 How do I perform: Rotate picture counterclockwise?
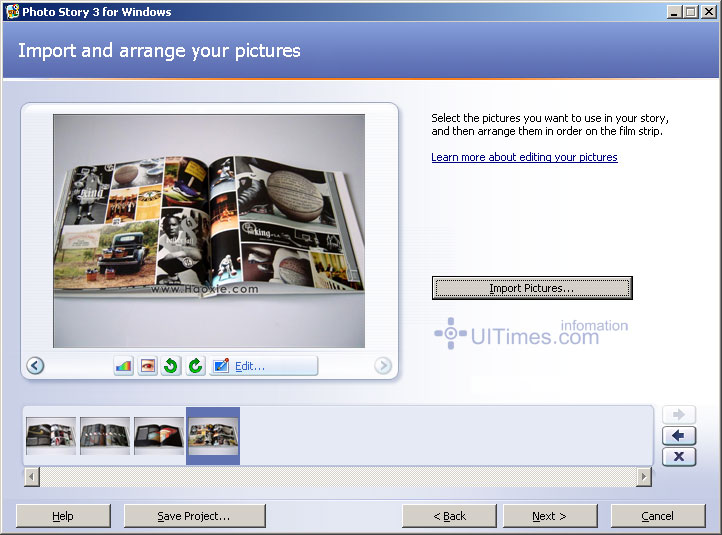pos(171,366)
